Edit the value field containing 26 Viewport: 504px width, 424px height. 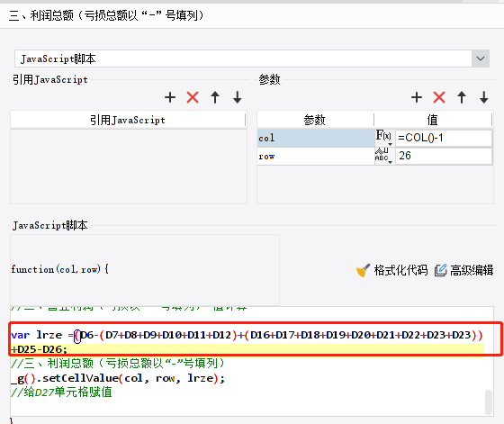(x=444, y=156)
